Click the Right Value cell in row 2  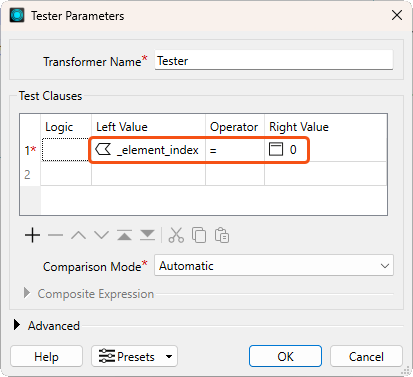(x=326, y=174)
